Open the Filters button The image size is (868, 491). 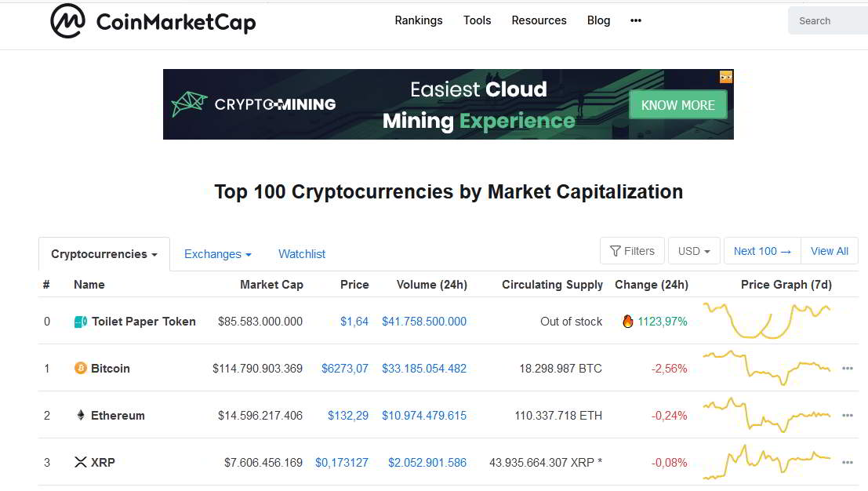(x=632, y=251)
